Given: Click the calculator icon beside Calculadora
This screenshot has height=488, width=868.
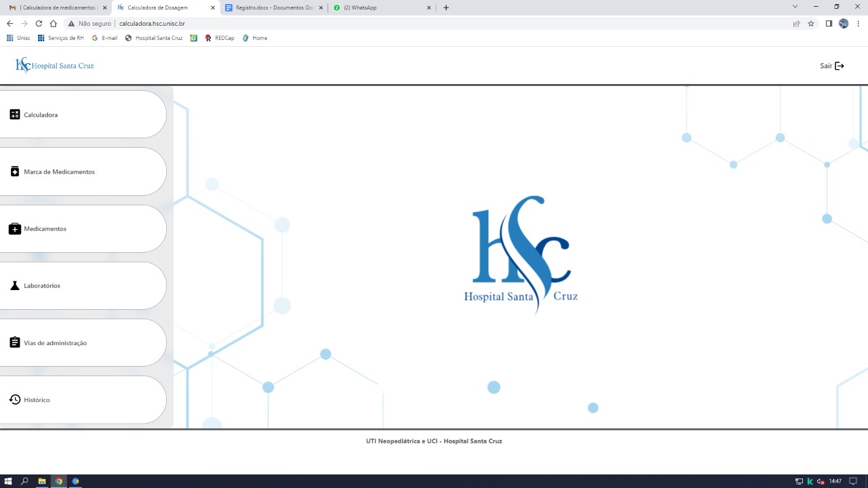Looking at the screenshot, I should (15, 115).
